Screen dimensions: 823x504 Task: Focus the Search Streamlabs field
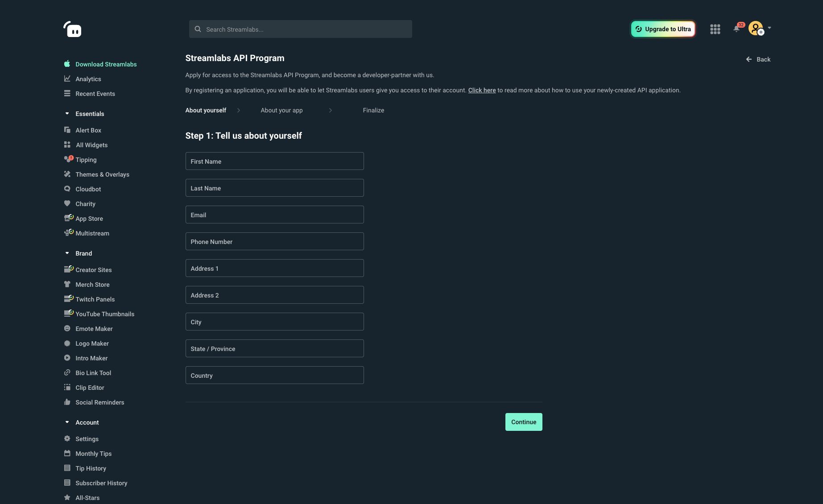tap(301, 29)
